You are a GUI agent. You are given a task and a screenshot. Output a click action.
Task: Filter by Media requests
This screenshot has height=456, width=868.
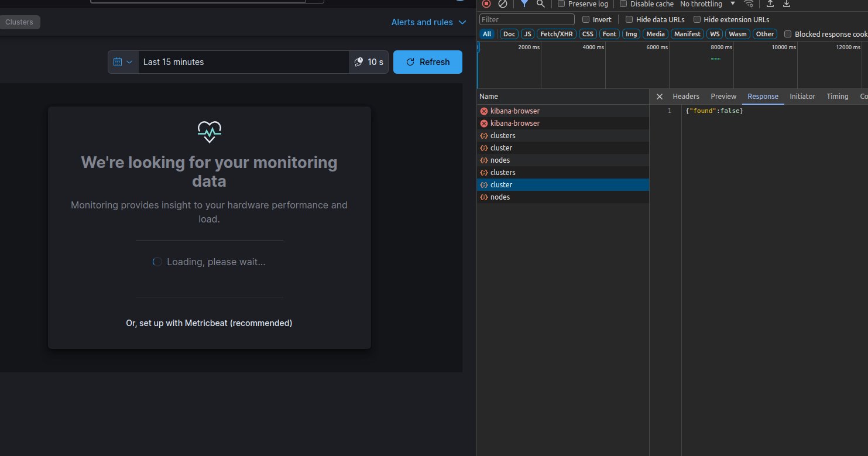[655, 34]
